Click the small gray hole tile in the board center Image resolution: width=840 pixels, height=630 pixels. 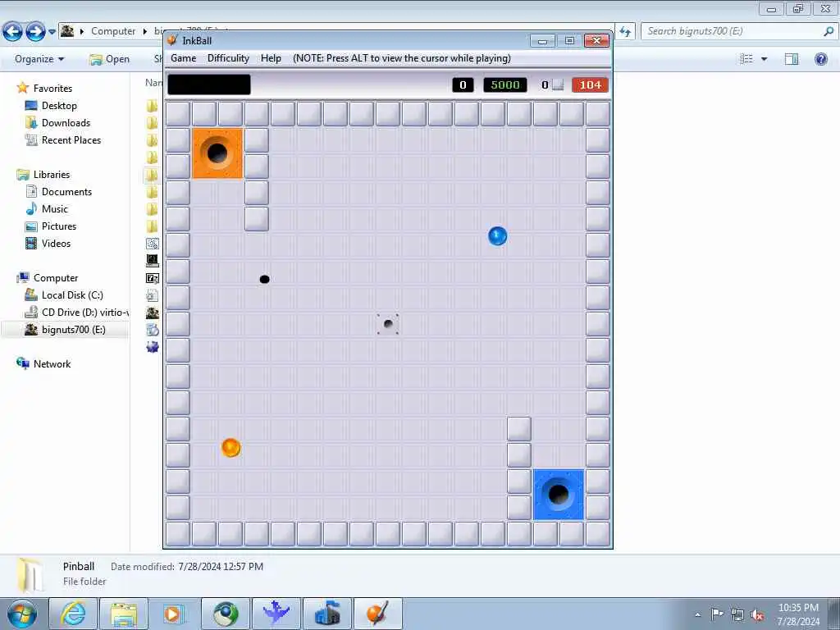pos(388,324)
